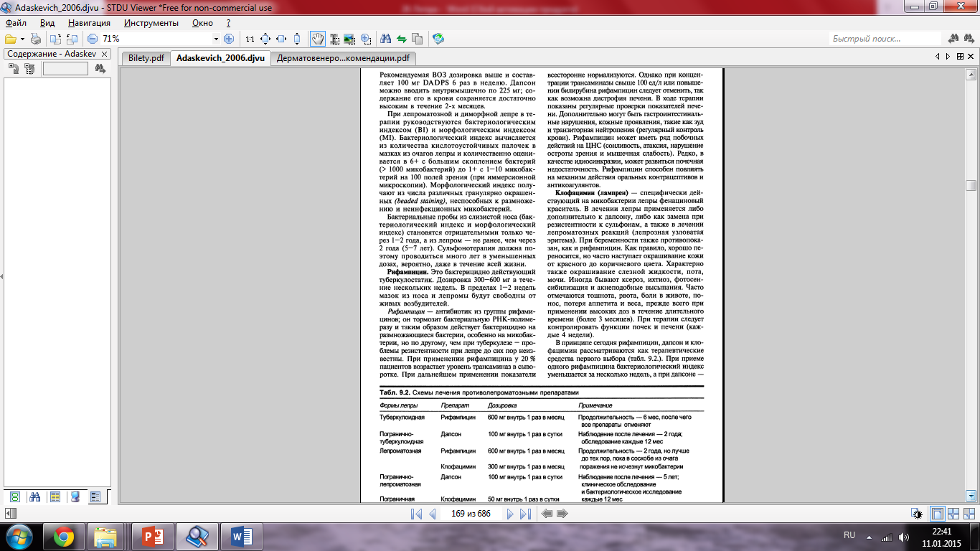Go to the last page button

click(525, 514)
